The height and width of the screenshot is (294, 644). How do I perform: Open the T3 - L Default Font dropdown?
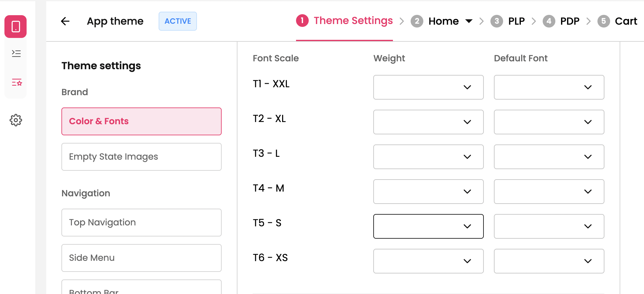click(x=549, y=157)
